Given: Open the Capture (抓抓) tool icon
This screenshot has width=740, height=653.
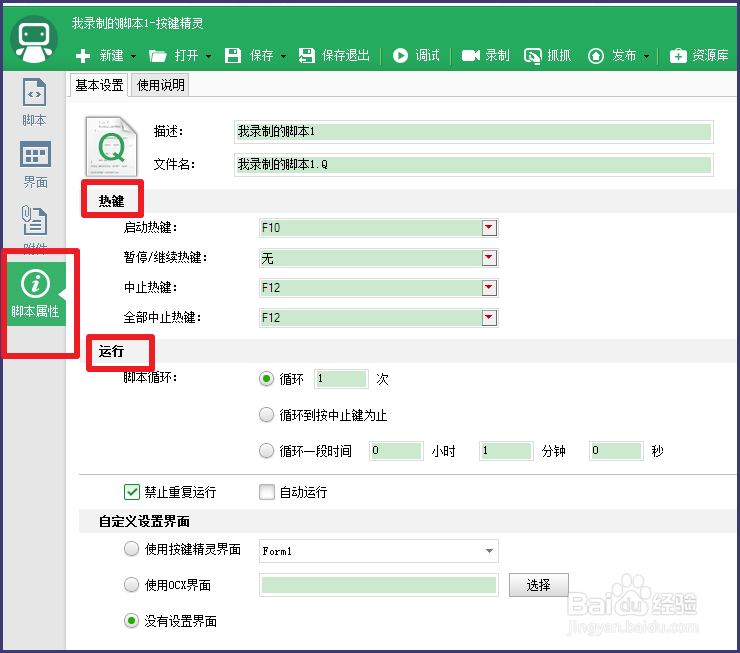Looking at the screenshot, I should tap(532, 56).
